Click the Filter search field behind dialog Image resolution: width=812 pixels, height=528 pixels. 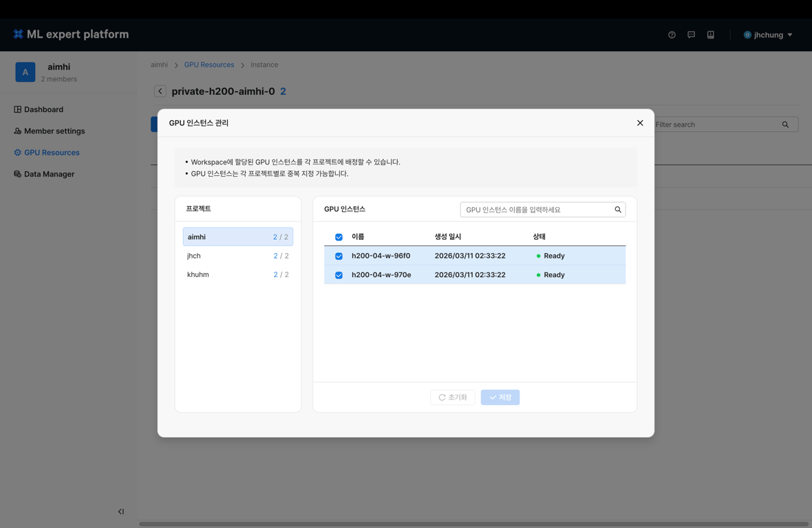[x=725, y=124]
